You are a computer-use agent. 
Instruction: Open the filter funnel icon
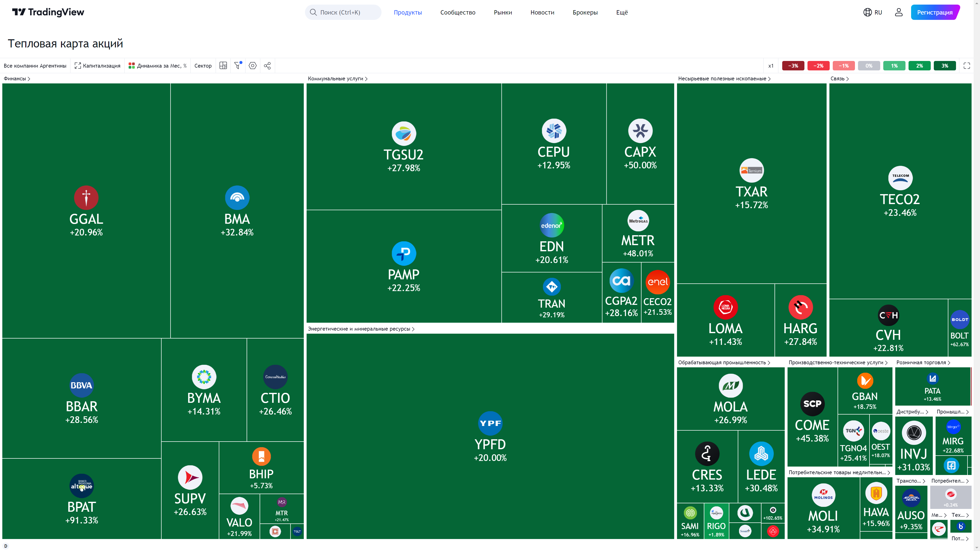coord(238,66)
